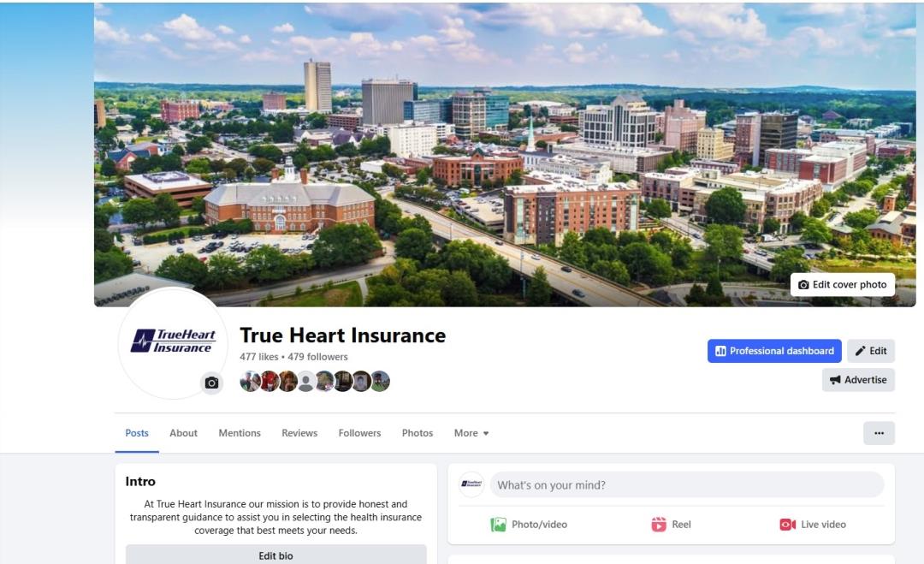
Task: Open the three-dots options menu
Action: click(x=879, y=433)
